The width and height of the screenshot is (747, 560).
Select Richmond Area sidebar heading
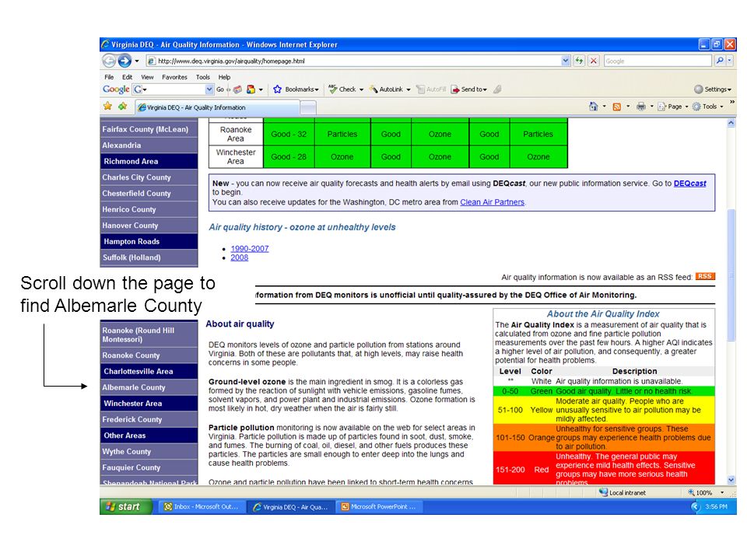click(149, 162)
